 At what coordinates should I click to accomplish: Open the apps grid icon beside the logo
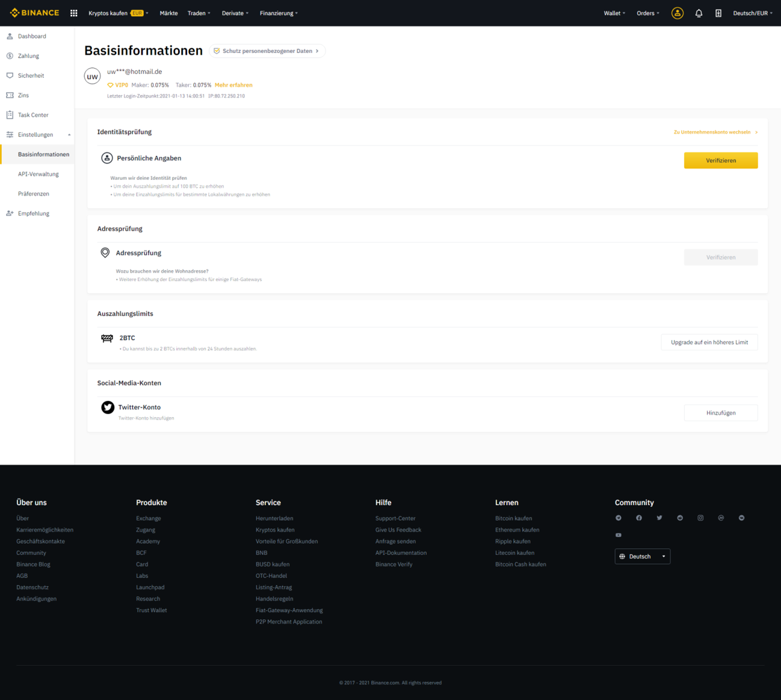(x=73, y=12)
